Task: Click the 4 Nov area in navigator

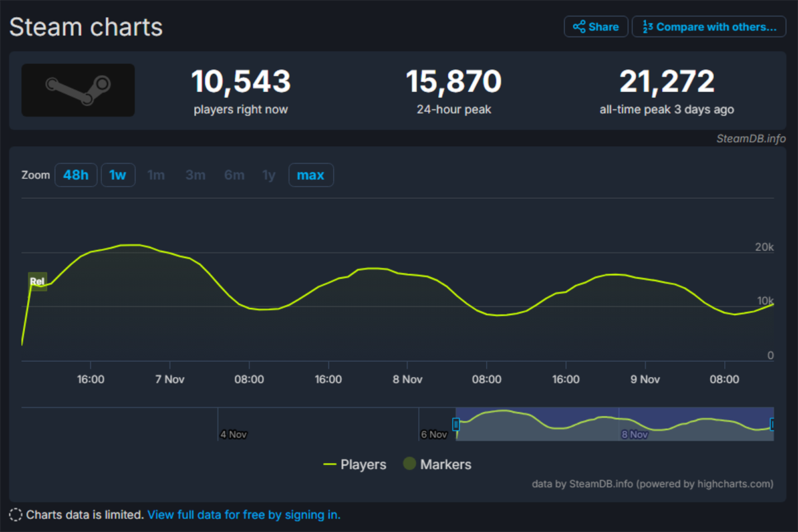Action: point(233,434)
